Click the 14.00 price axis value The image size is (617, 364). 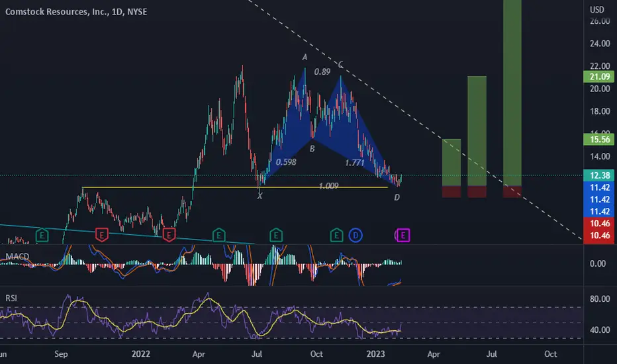[x=600, y=157]
